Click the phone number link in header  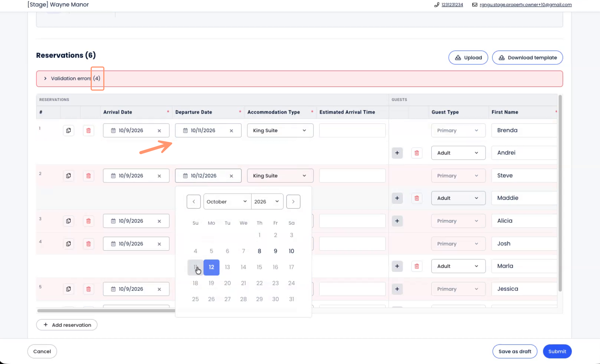[x=452, y=5]
